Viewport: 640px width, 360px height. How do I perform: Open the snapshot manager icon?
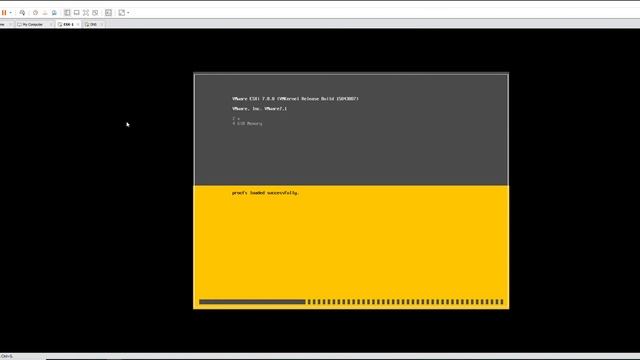54,13
